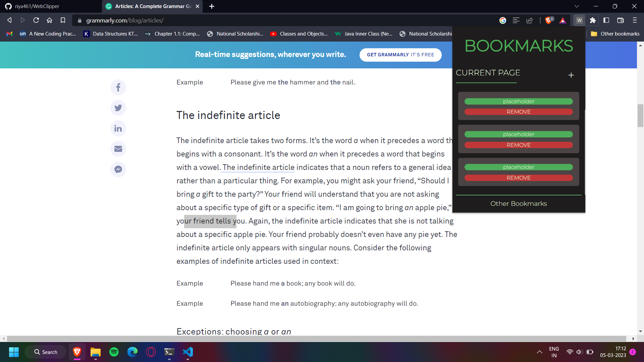Add bookmark with the plus icon

571,75
